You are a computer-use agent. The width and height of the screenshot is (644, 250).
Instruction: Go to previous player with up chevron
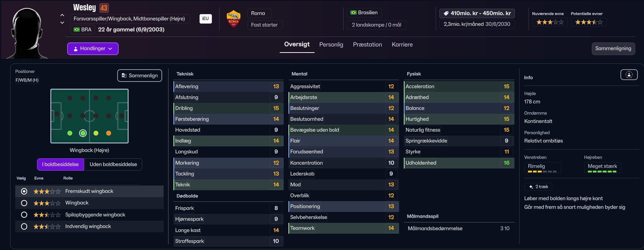pos(62,15)
